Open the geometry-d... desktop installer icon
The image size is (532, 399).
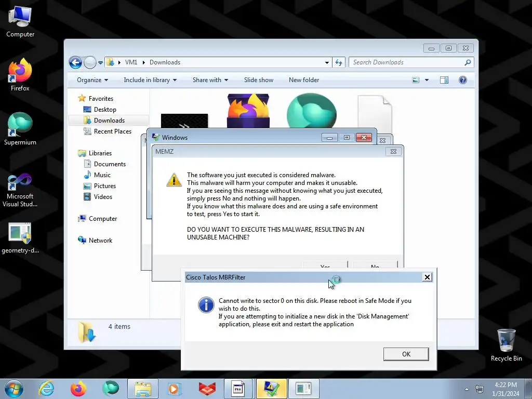click(20, 238)
